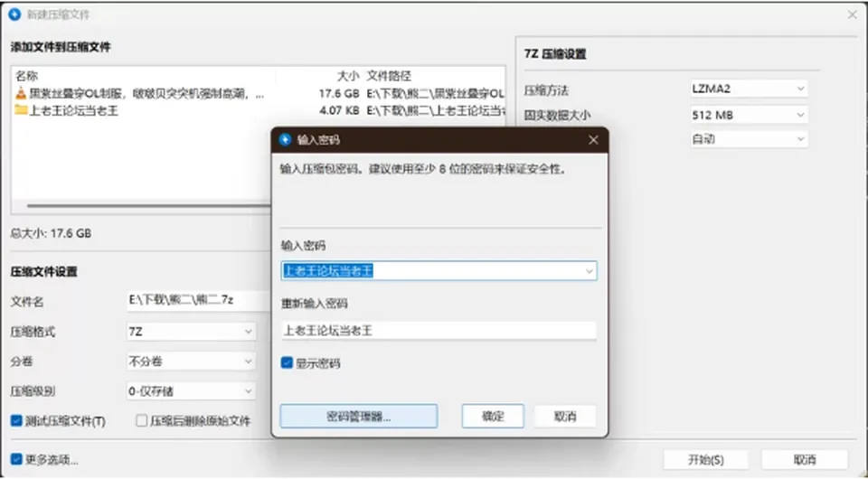Open the 自动 dropdown in 7Z settings

click(x=749, y=139)
